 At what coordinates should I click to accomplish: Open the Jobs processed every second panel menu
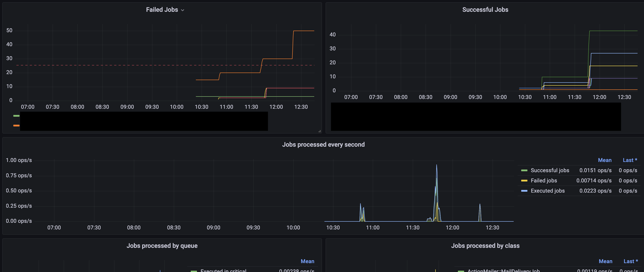pyautogui.click(x=323, y=145)
